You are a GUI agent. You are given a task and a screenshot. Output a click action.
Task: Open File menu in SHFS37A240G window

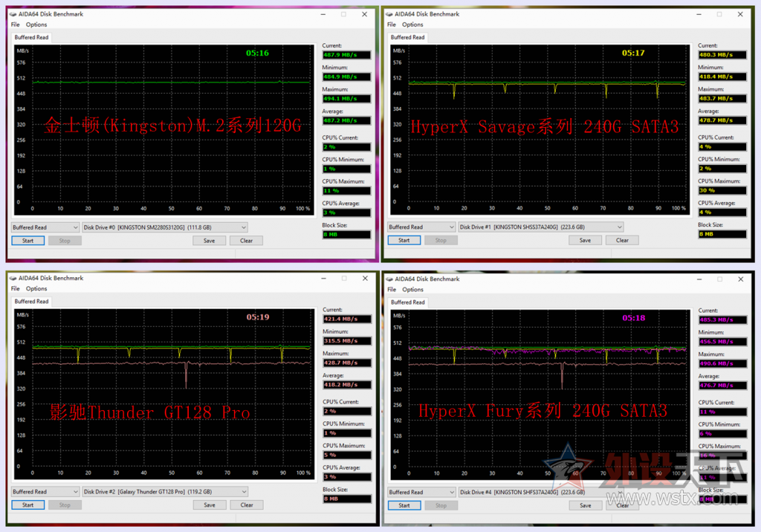[392, 290]
